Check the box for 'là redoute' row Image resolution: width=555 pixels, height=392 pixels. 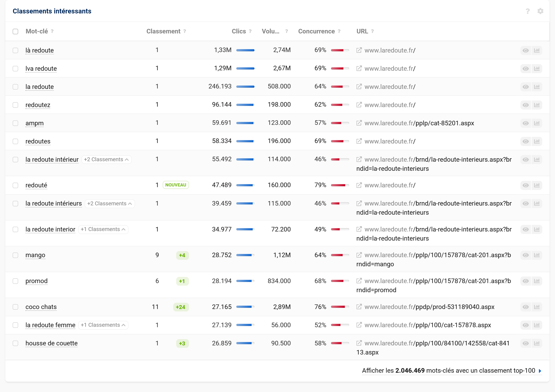[x=15, y=50]
